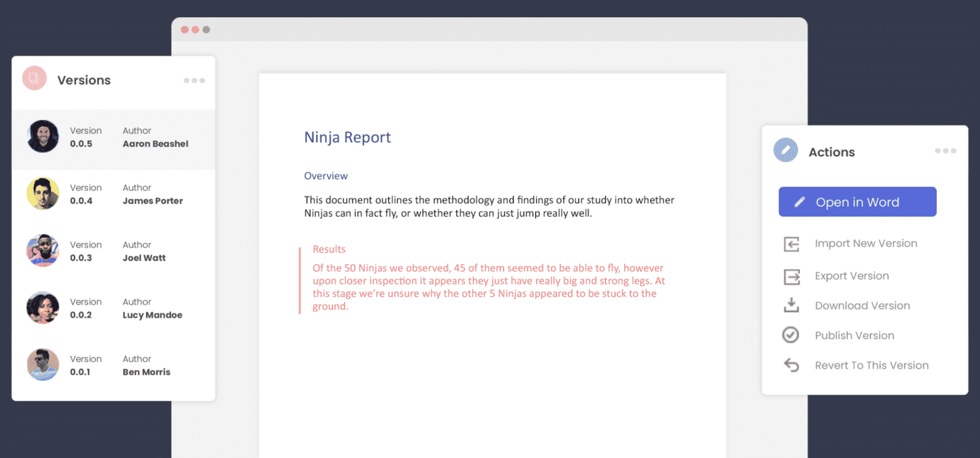Screen dimensions: 980x458
Task: Click the Ninja Report title link
Action: (x=347, y=137)
